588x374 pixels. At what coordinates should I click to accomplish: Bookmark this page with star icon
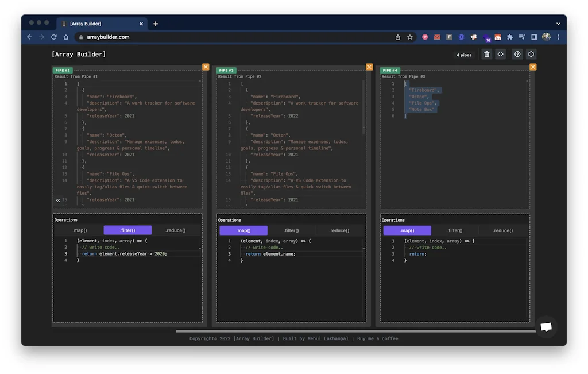tap(410, 37)
